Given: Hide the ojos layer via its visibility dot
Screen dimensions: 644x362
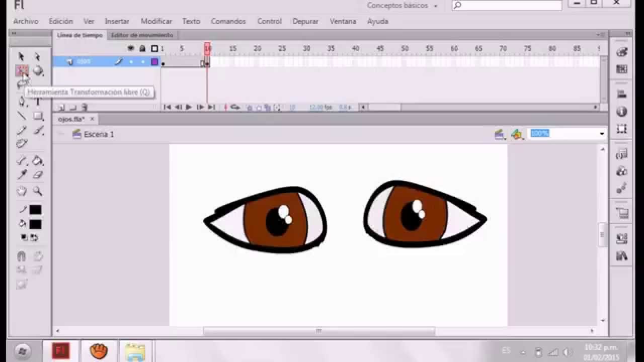Looking at the screenshot, I should click(131, 62).
